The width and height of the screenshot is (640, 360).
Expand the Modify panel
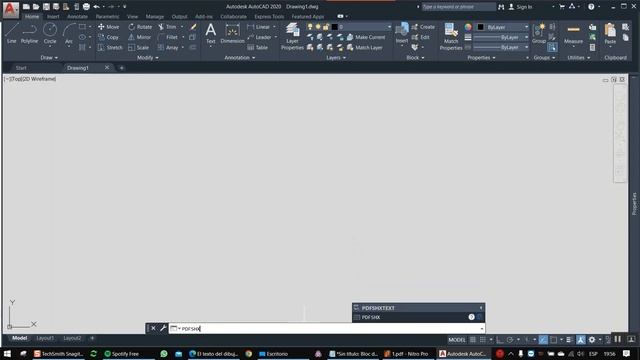148,58
